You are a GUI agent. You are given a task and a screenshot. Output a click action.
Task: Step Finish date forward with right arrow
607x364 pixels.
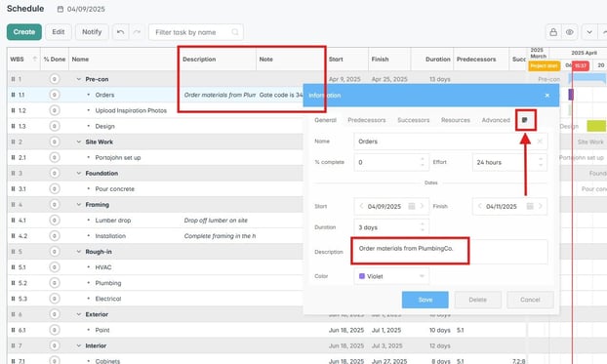(x=541, y=206)
